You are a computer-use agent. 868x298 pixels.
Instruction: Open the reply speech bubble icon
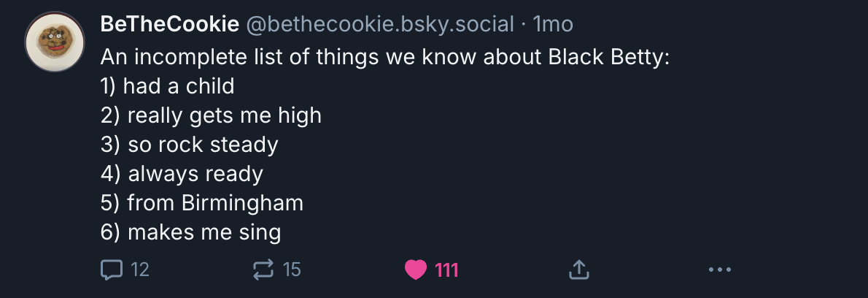pyautogui.click(x=112, y=270)
